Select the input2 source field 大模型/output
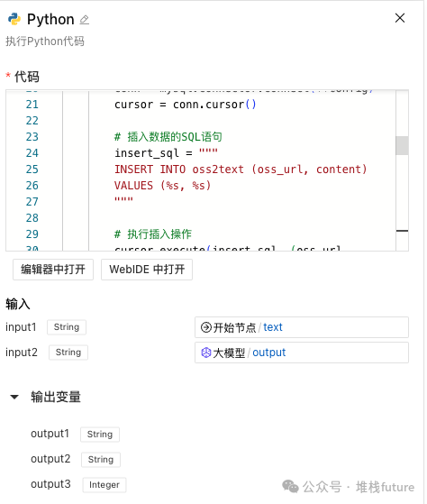Screen dimensions: 427x504 pos(302,353)
